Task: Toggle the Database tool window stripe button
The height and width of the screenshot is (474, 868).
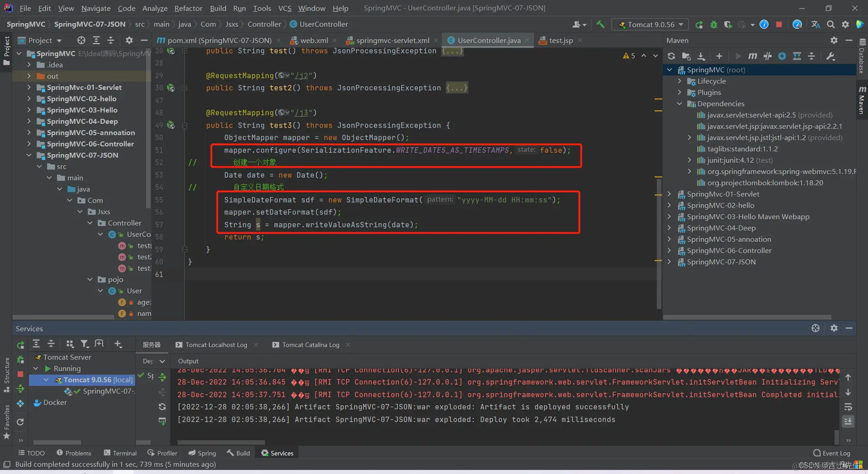Action: [x=862, y=56]
